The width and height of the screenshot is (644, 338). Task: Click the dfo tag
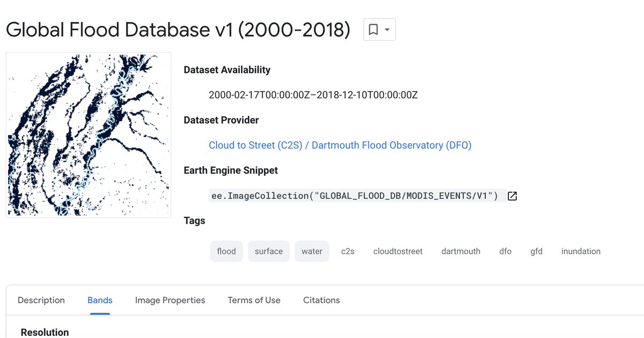505,251
